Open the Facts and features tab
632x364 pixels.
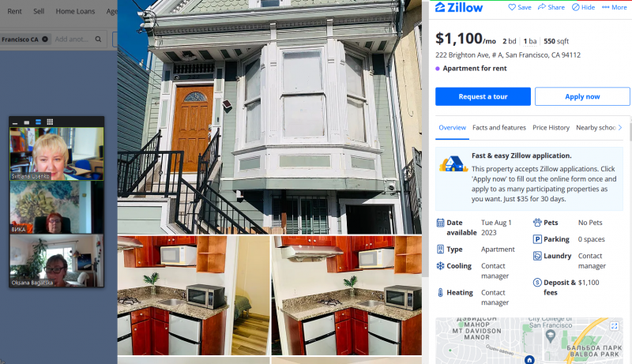pos(499,128)
